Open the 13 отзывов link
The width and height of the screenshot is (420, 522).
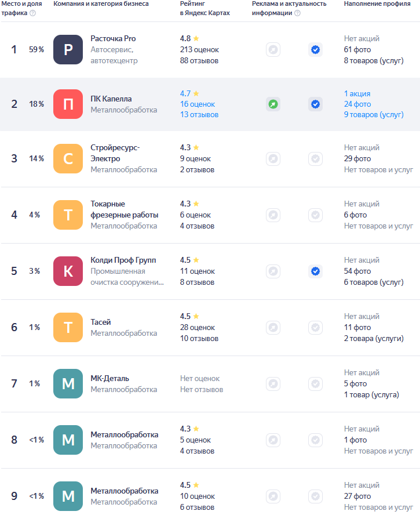tap(199, 114)
